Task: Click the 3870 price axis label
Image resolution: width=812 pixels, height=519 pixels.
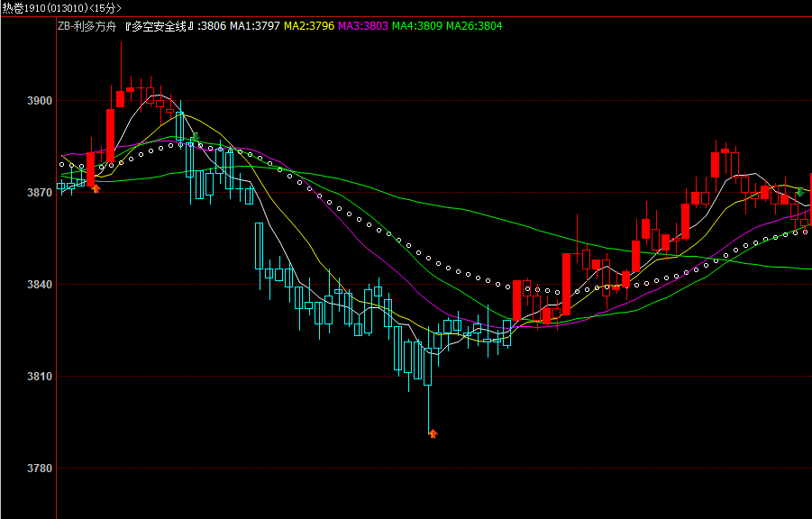Action: 40,193
